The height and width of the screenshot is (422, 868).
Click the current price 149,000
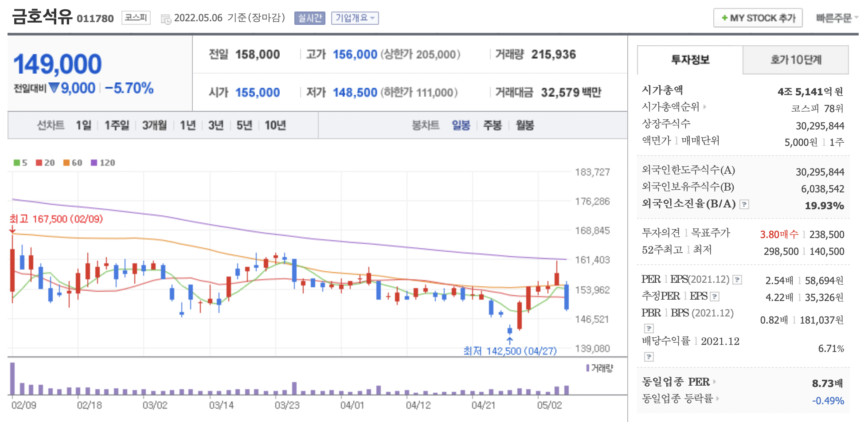(58, 64)
